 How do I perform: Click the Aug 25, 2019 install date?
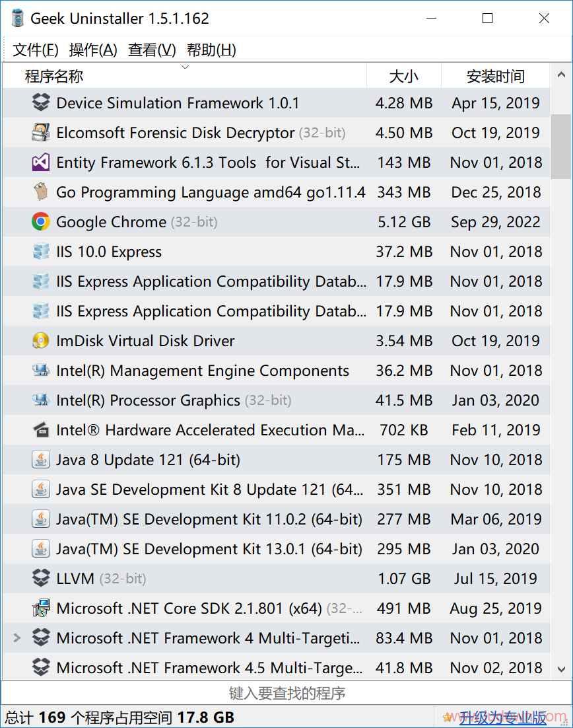point(496,608)
